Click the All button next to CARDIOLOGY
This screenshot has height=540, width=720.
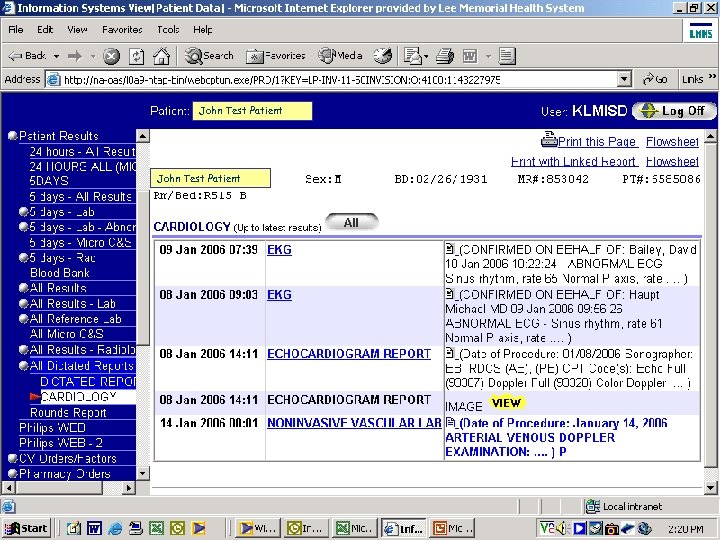pyautogui.click(x=351, y=223)
